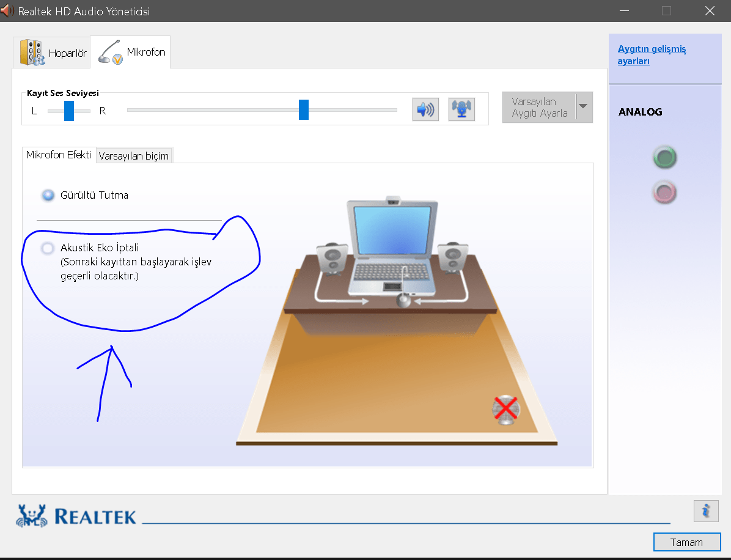The height and width of the screenshot is (560, 731).
Task: Expand the Varsayılan Aygıtı Ayarla dropdown arrow
Action: click(584, 107)
